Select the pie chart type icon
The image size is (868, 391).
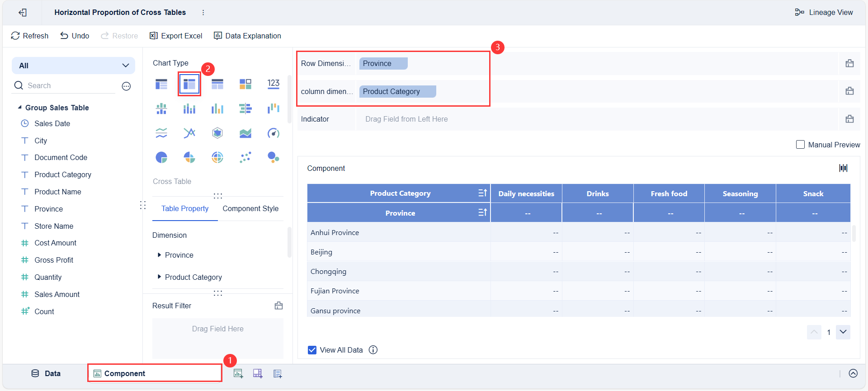(161, 157)
